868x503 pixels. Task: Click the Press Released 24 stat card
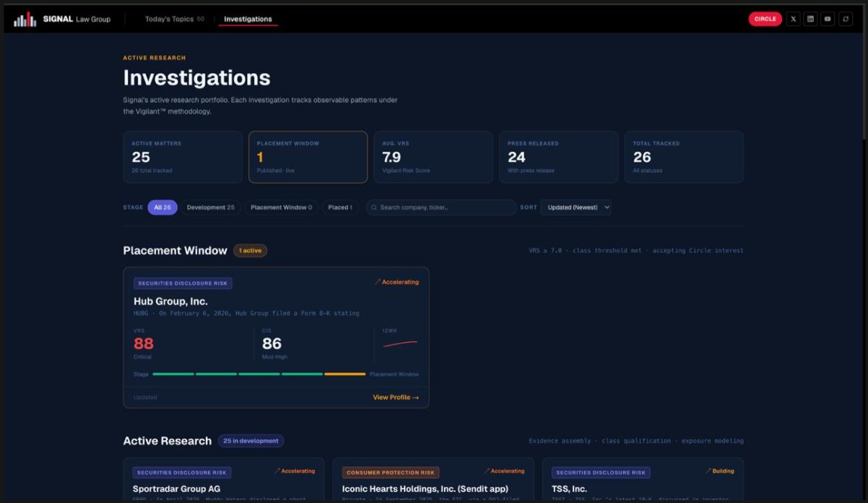pos(558,157)
